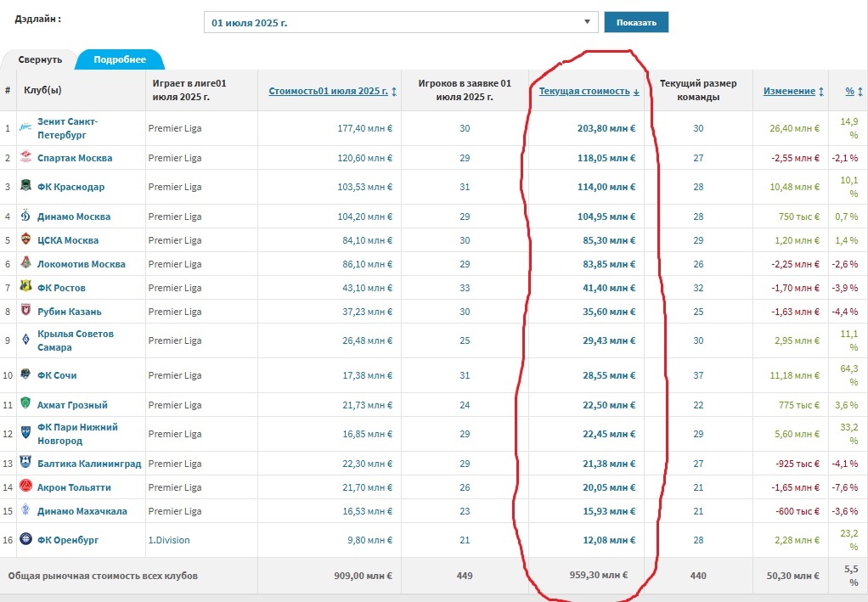Click the Dinamo Makhachkala club crest
The image size is (868, 602).
(25, 509)
